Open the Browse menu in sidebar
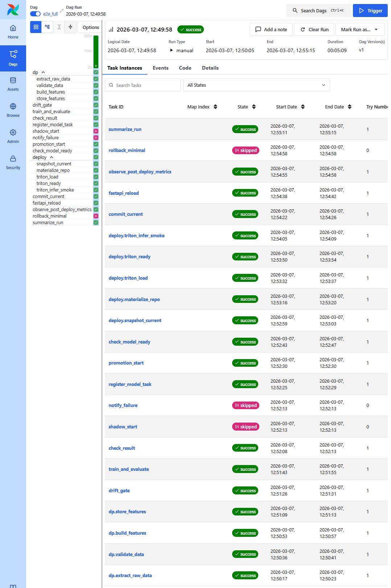 (13, 110)
